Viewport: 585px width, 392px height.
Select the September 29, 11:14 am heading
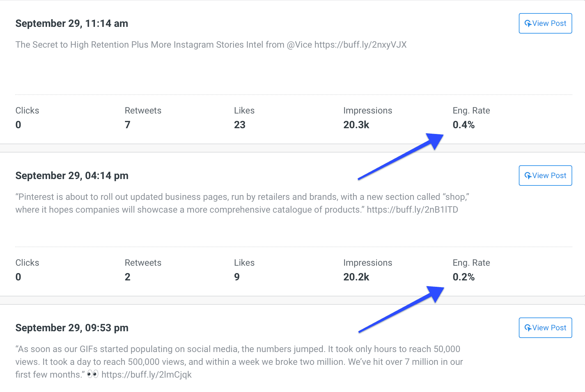72,23
